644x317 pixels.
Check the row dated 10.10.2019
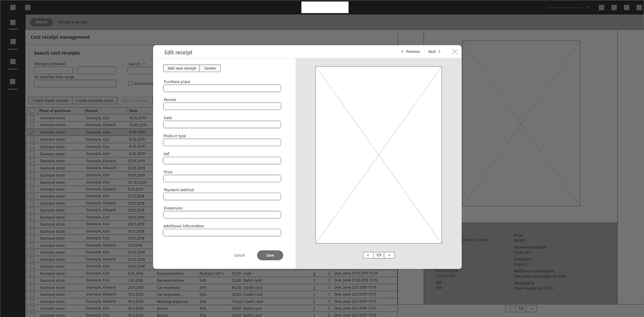[32, 118]
